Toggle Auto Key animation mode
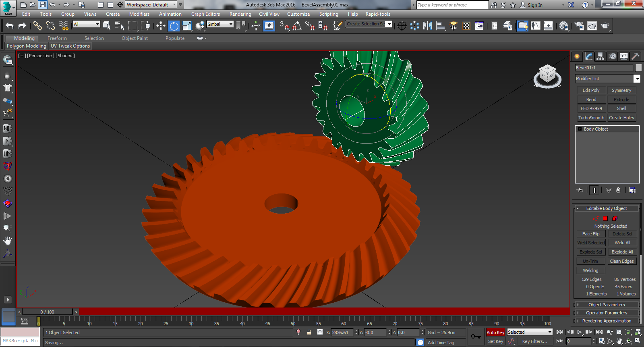644x347 pixels. pos(495,332)
